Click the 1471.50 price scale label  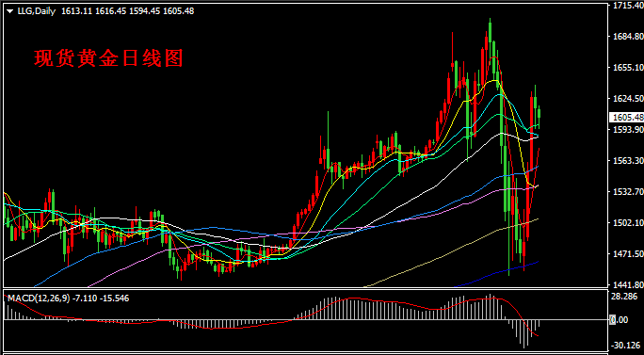627,254
